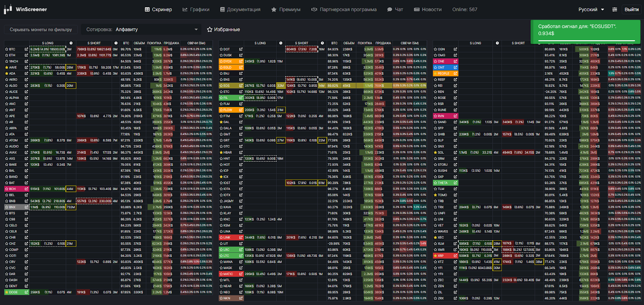Viewport: 644px width, 305px height.
Task: Click СВЕЧИ (5M) header in BTC table
Action: pos(196,43)
